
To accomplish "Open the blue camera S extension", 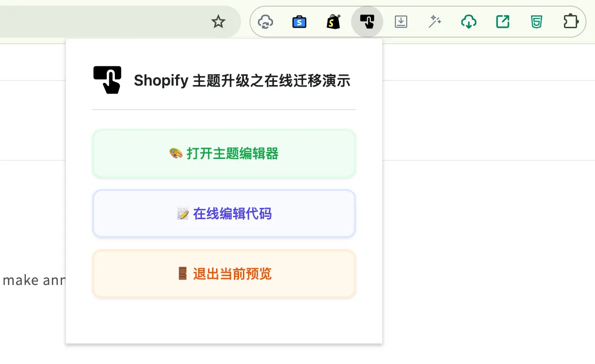I will pos(299,22).
